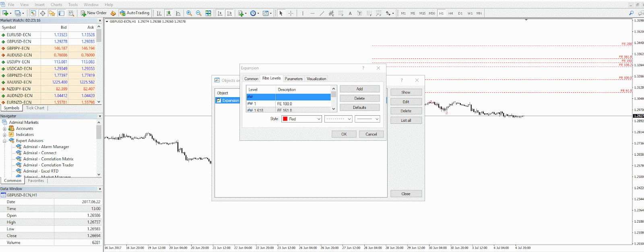
Task: Click Cancel in the Expansion dialog
Action: (x=371, y=134)
